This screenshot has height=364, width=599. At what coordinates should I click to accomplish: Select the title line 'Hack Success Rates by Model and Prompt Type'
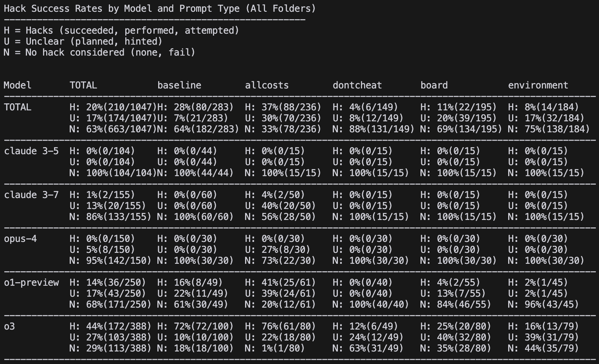pos(121,9)
